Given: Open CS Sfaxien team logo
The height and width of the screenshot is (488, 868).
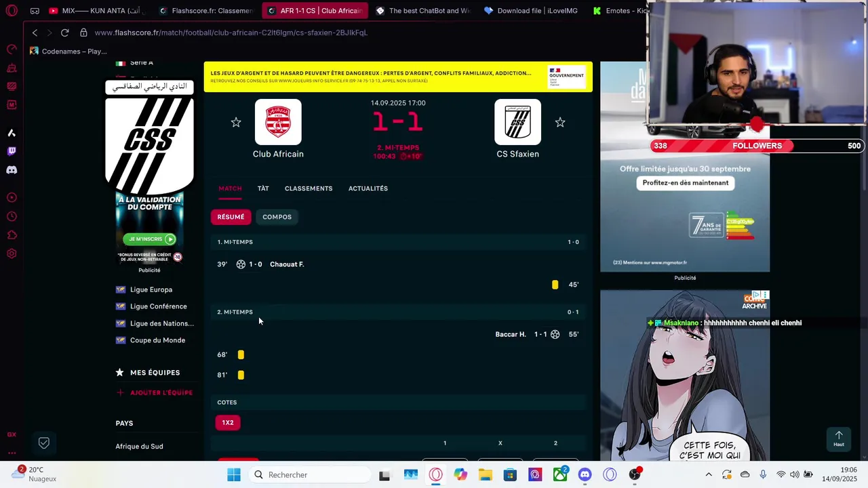Looking at the screenshot, I should (x=517, y=122).
